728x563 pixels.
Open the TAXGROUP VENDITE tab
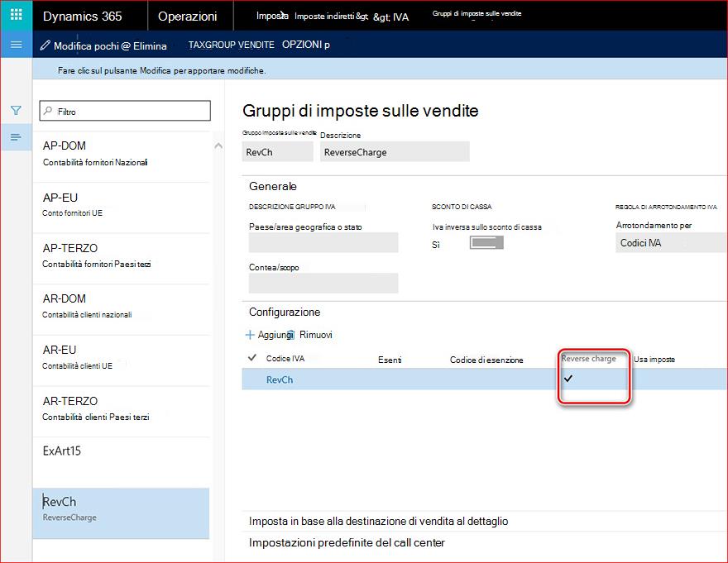tap(231, 45)
